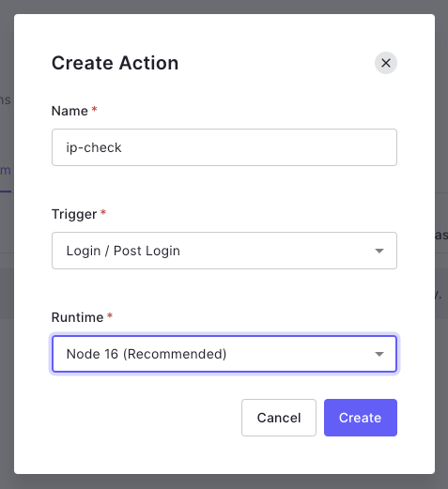Open the Runtime dropdown
The width and height of the screenshot is (448, 489).
tap(224, 354)
